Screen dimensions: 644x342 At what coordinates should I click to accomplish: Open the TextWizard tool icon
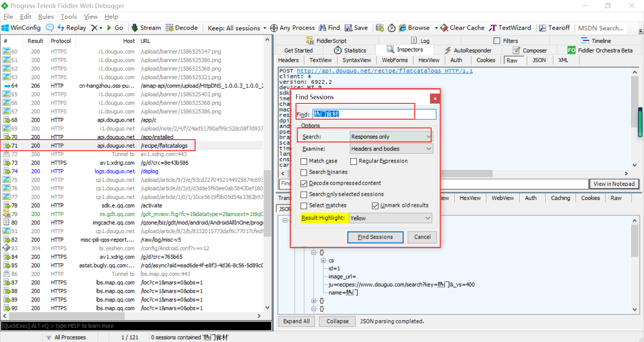pos(493,28)
